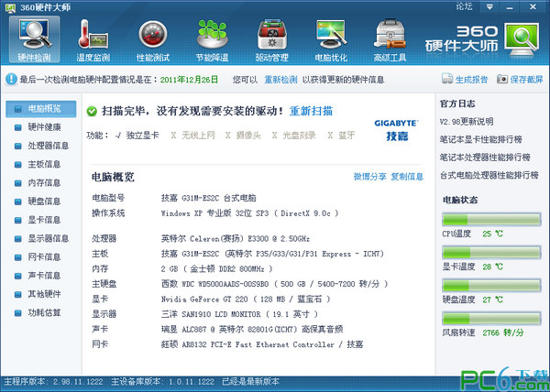Open the 温度监测 temperature monitor icon
This screenshot has height=392, width=550.
(x=94, y=39)
